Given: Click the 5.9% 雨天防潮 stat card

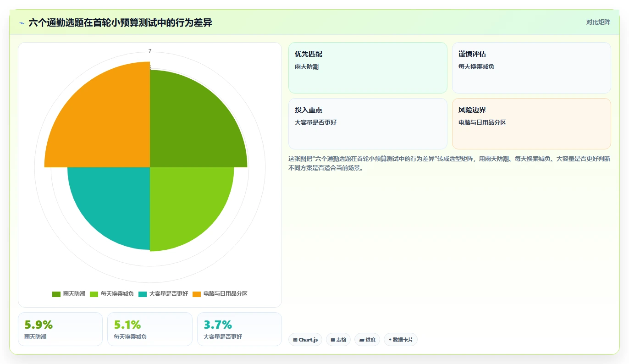Looking at the screenshot, I should click(x=60, y=329).
